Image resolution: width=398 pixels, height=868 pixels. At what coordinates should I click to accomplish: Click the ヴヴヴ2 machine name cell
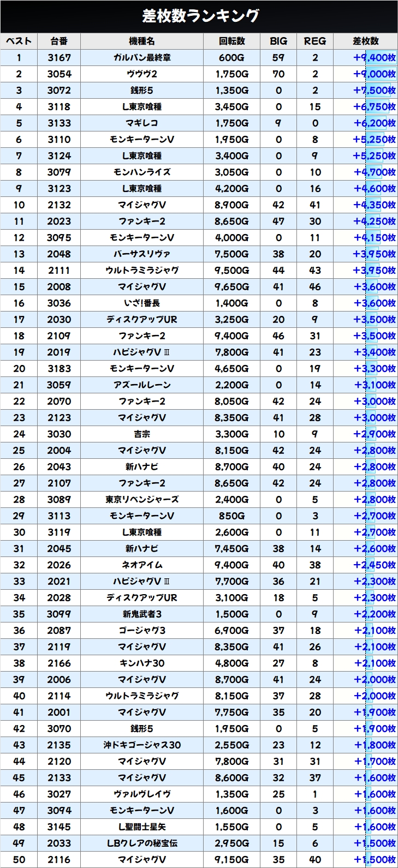click(x=142, y=74)
